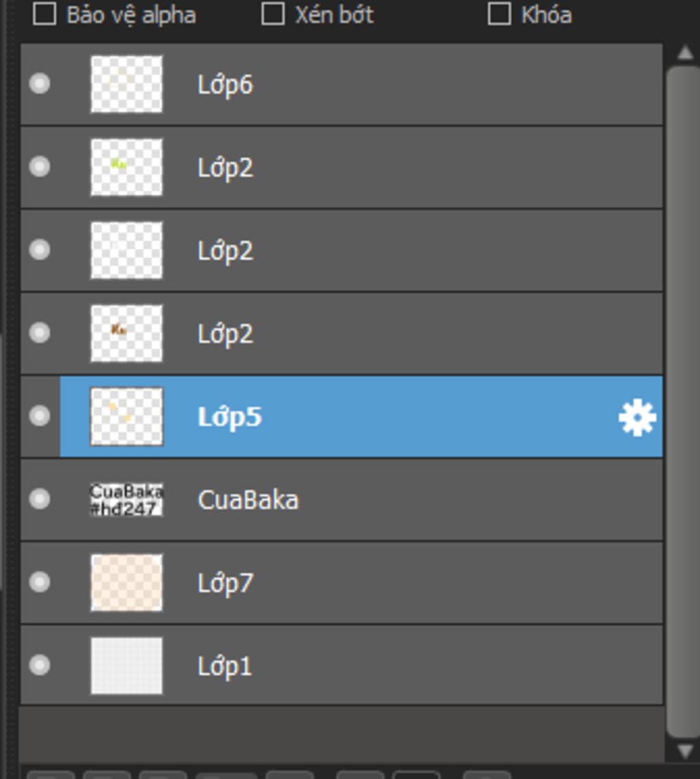700x779 pixels.
Task: Click thumbnail with brown K in Lớp2
Action: (126, 333)
